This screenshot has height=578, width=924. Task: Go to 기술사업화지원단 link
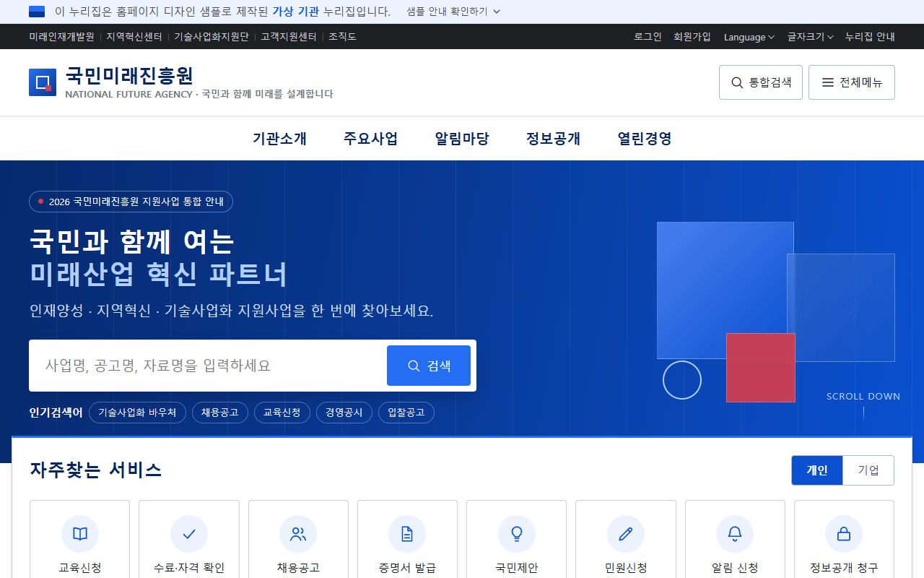[212, 37]
